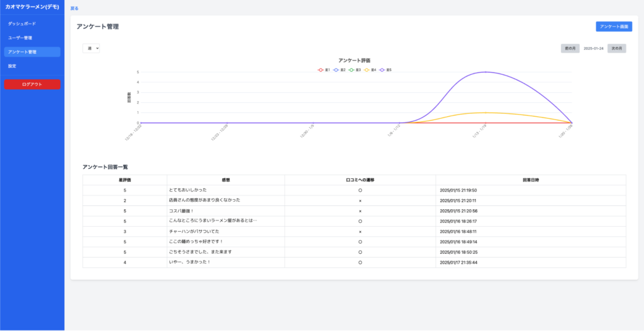Click the 回答日時 column header
Viewport: 644px width, 331px height.
(x=530, y=180)
